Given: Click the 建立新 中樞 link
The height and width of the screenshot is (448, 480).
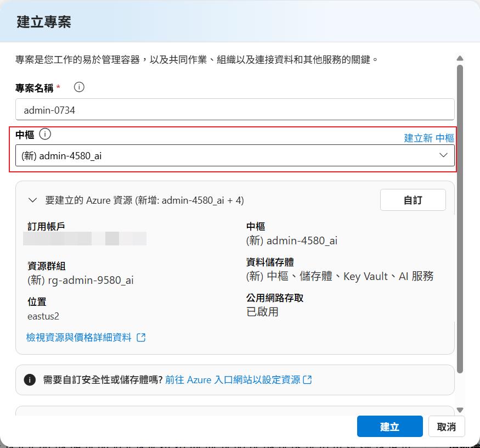Looking at the screenshot, I should pyautogui.click(x=428, y=138).
